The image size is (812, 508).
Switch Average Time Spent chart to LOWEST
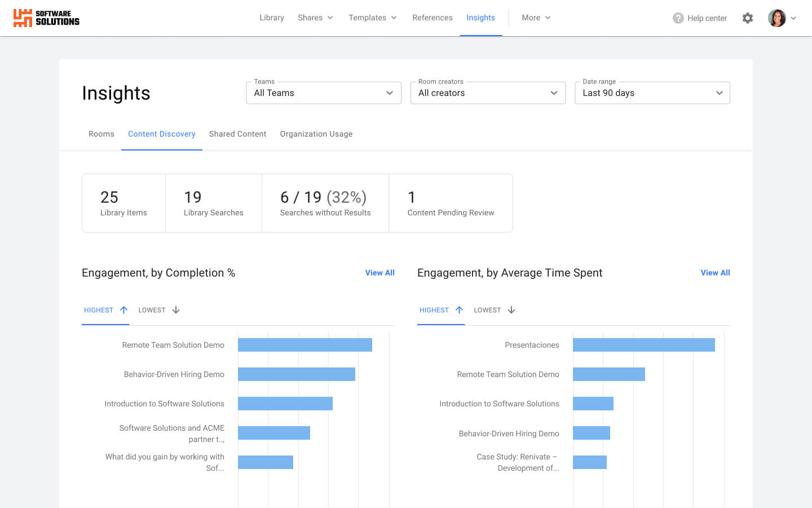tap(487, 309)
